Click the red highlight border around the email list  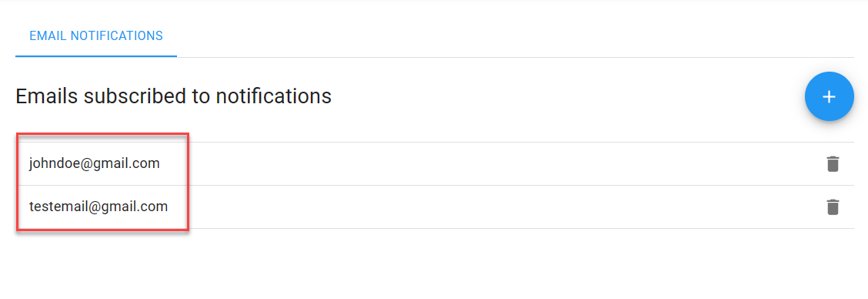102,133
